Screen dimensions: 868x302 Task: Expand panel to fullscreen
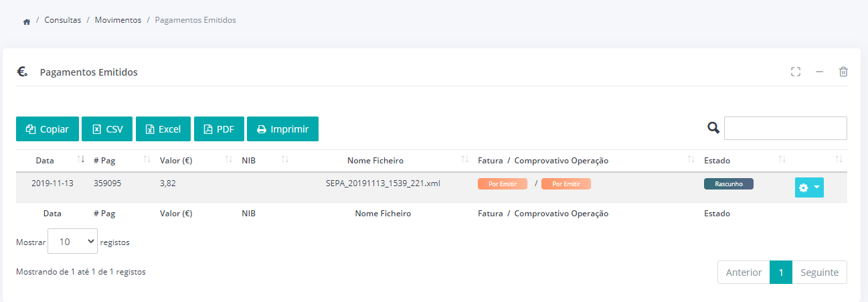pos(795,72)
